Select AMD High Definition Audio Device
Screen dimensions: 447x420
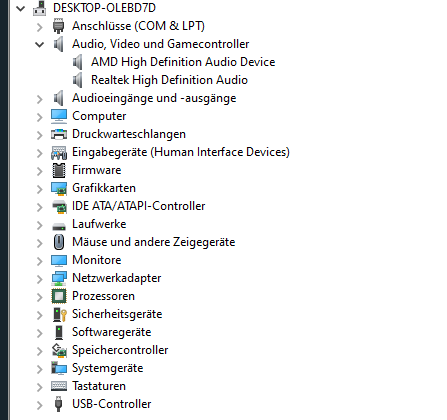pos(183,62)
